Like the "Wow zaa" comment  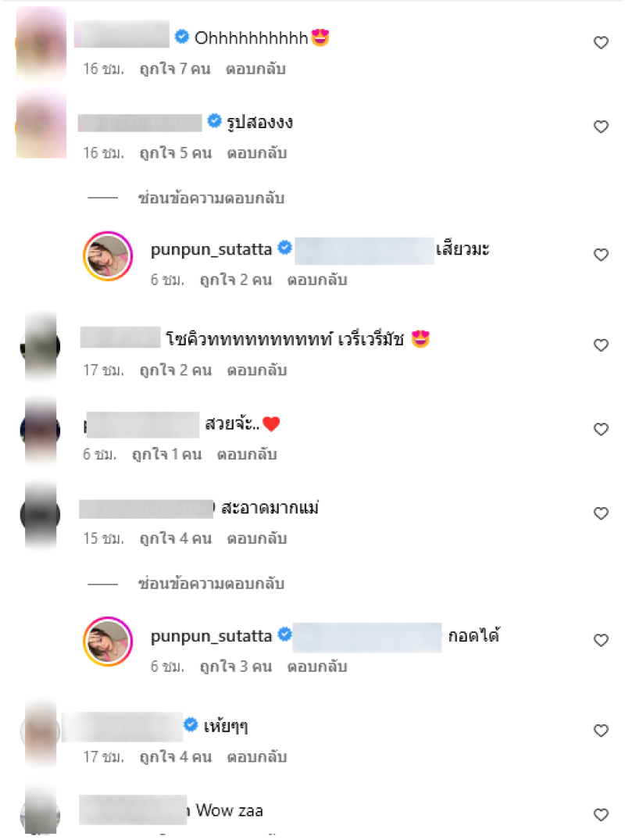pyautogui.click(x=601, y=815)
